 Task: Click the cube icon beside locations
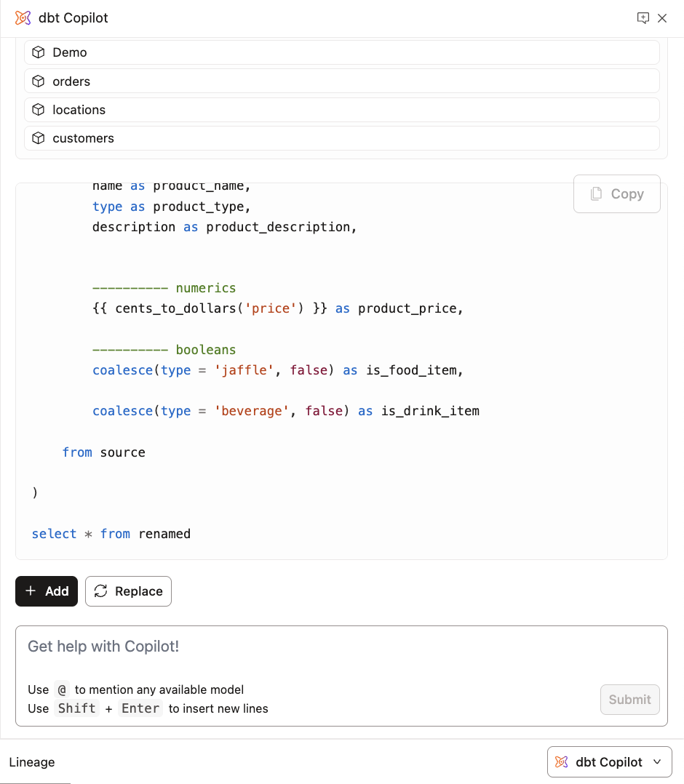[39, 110]
